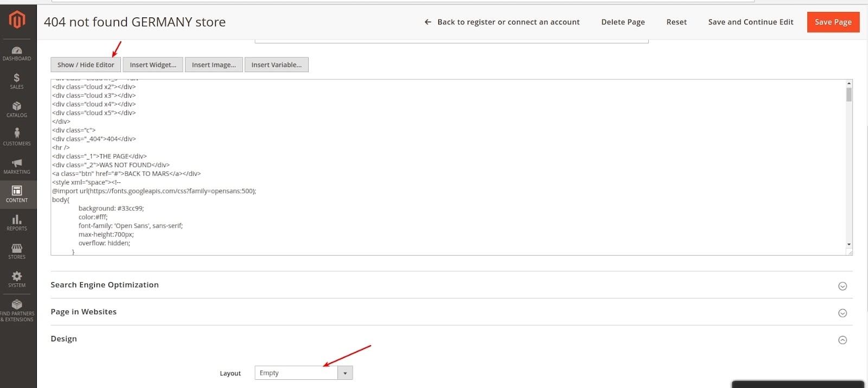Viewport: 868px width, 388px height.
Task: Click the content textarea scrollbar thumb
Action: [x=849, y=95]
